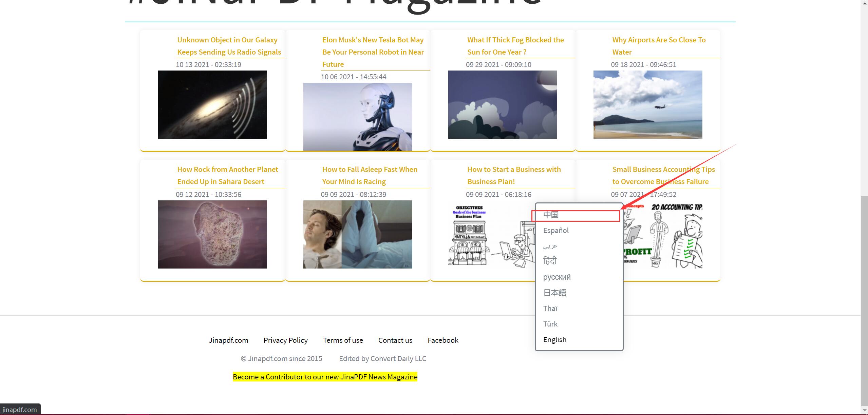Open the galaxy radio signals thumbnail
868x415 pixels.
[x=212, y=104]
